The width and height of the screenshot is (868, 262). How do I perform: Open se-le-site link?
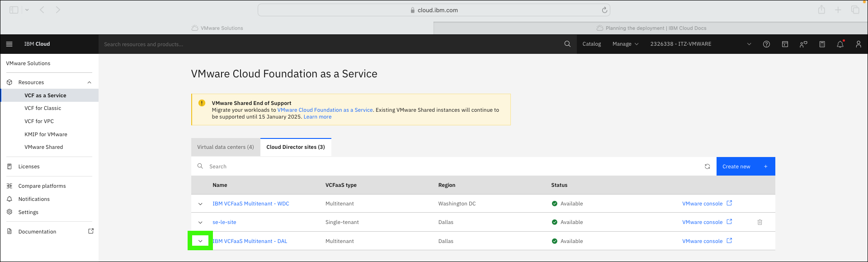point(224,222)
